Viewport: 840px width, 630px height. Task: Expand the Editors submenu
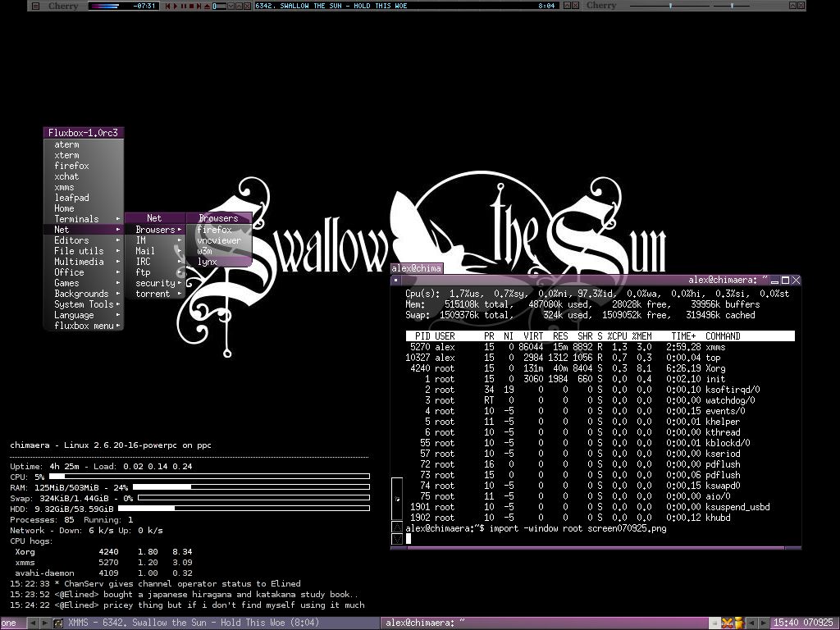tap(84, 240)
